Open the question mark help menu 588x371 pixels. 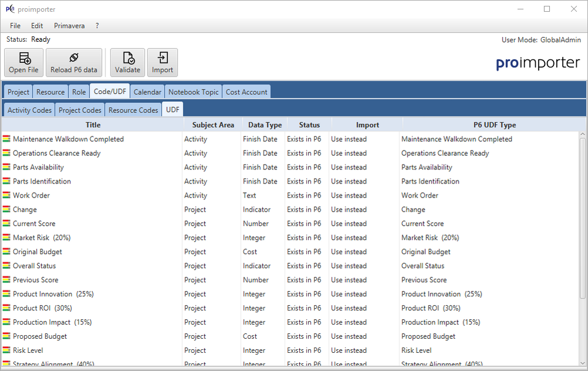coord(97,26)
